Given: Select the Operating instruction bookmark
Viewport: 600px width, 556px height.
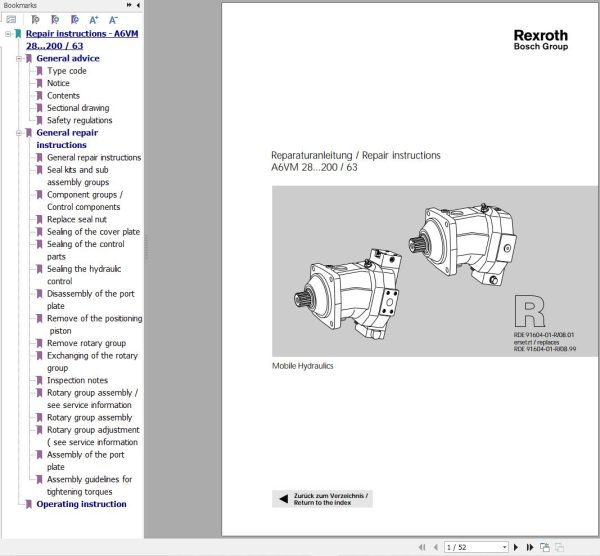Looking at the screenshot, I should pyautogui.click(x=81, y=504).
